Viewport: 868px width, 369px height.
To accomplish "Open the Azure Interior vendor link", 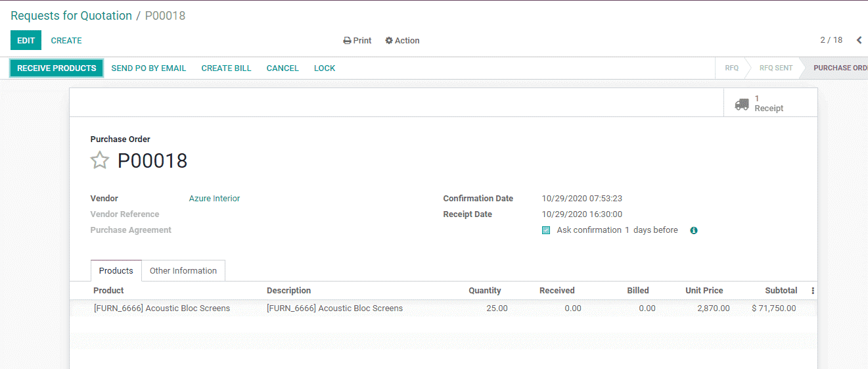I will 214,199.
